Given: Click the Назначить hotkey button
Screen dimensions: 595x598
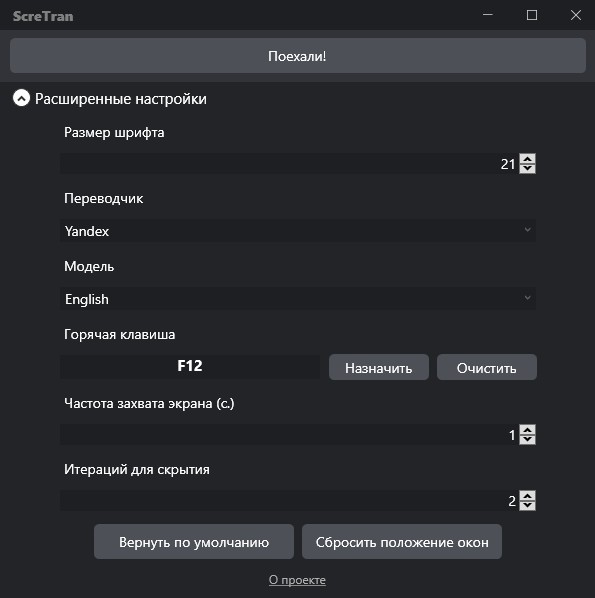Looking at the screenshot, I should click(379, 367).
